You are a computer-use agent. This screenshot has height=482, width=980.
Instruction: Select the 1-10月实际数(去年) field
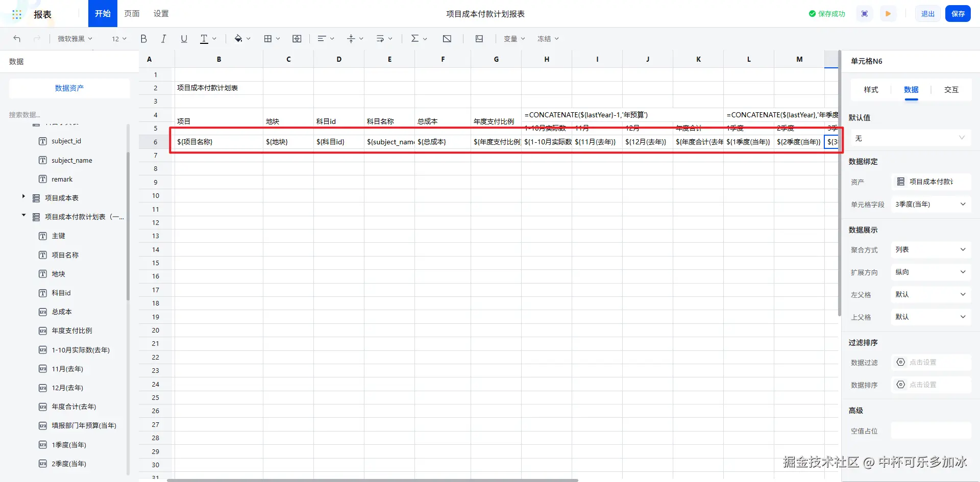tap(81, 350)
